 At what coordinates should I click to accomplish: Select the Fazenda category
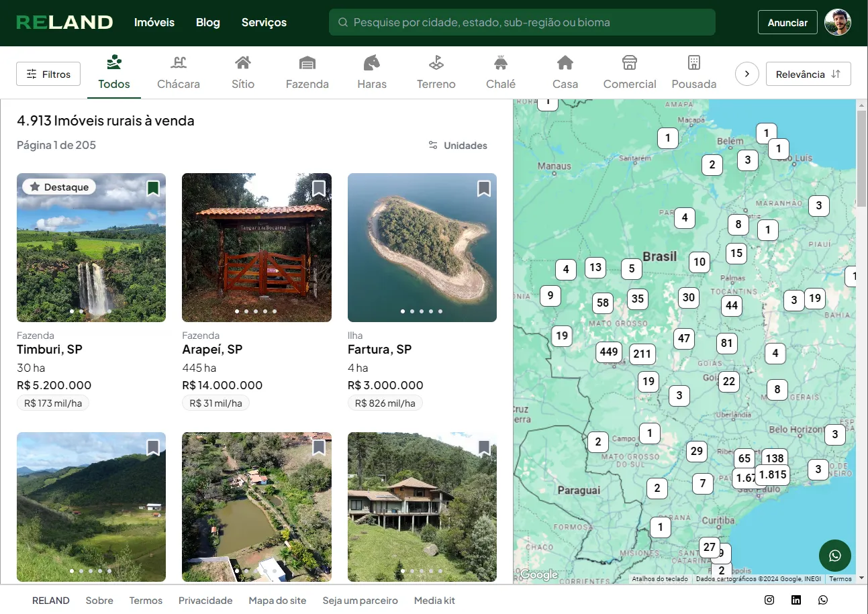tap(307, 72)
